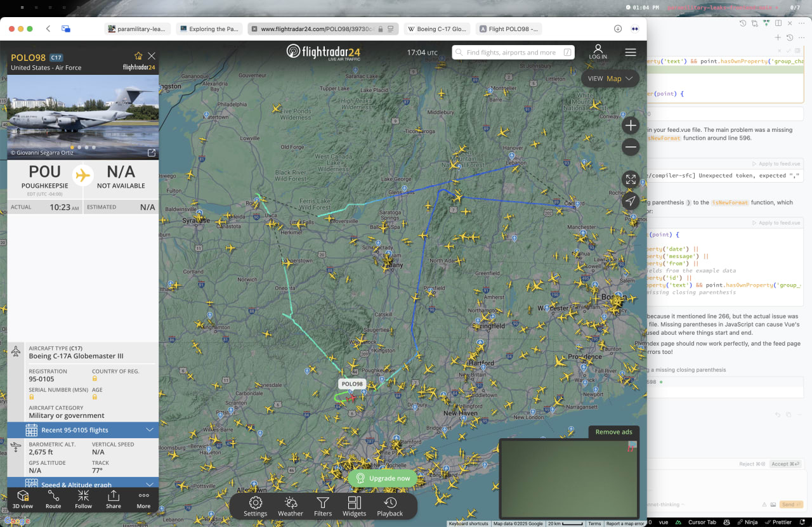The width and height of the screenshot is (812, 527).
Task: Open the hamburger menu on Flightradar24
Action: 630,52
